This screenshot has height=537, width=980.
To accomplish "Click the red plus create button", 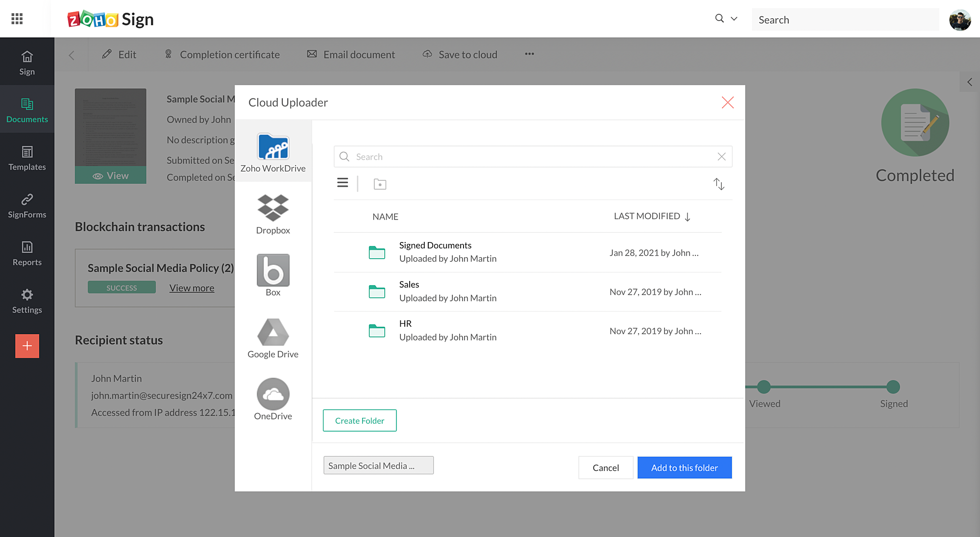I will tap(27, 346).
